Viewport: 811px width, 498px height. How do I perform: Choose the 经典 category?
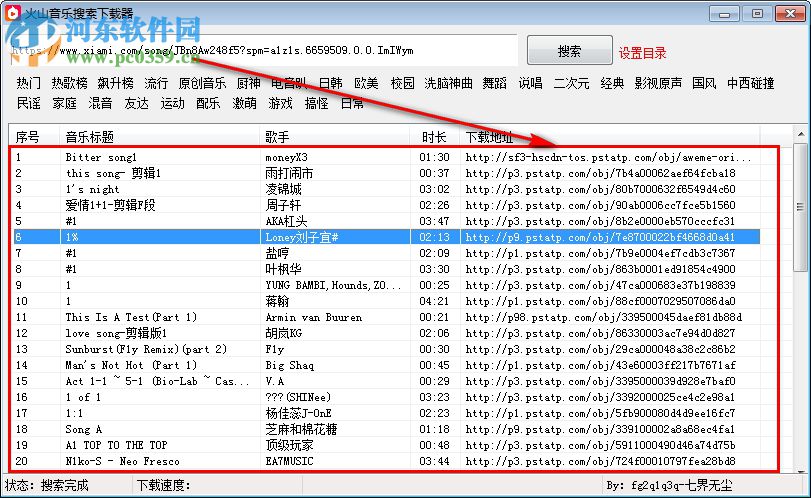(612, 83)
